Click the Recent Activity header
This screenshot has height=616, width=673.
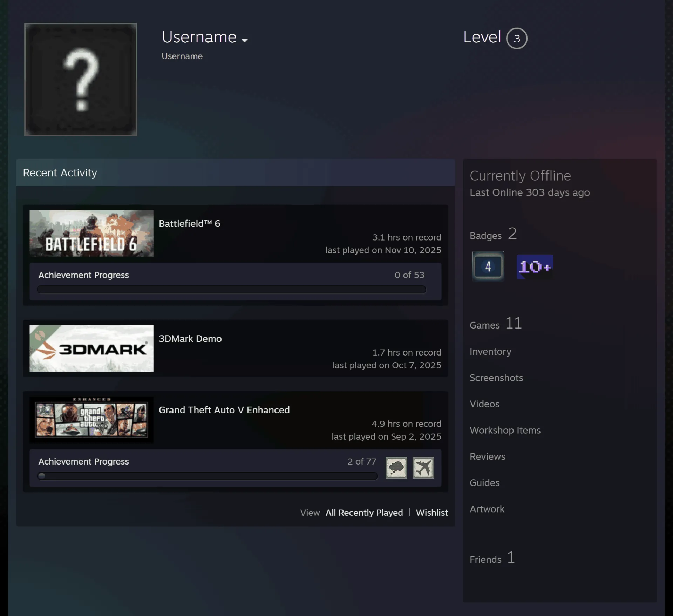tap(236, 172)
